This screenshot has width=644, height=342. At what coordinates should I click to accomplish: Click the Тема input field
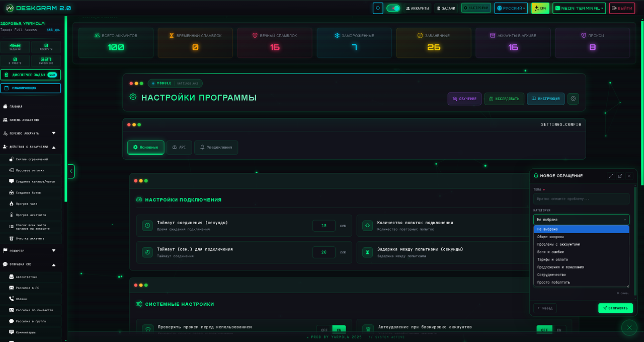pyautogui.click(x=581, y=199)
